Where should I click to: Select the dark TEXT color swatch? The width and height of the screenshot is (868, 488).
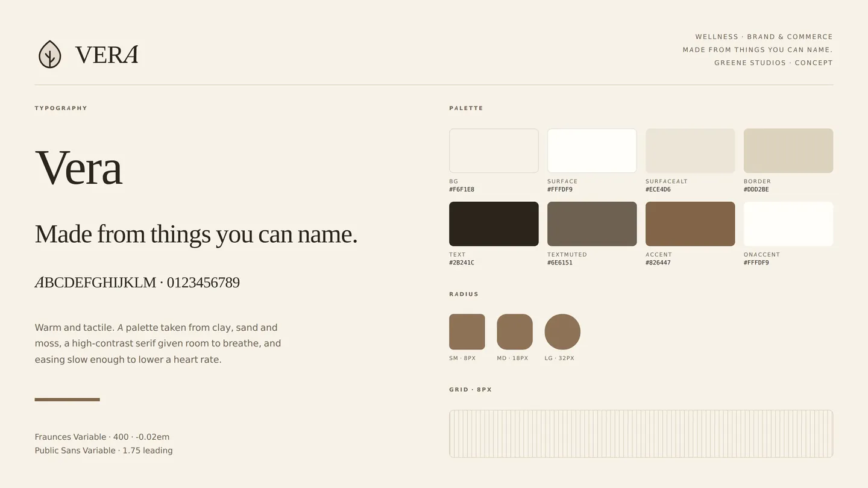click(494, 224)
